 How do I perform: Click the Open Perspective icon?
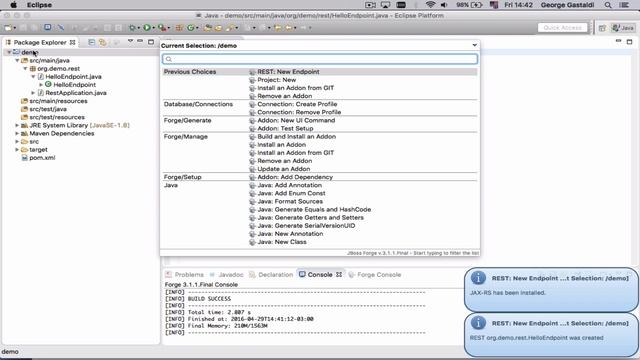[602, 28]
